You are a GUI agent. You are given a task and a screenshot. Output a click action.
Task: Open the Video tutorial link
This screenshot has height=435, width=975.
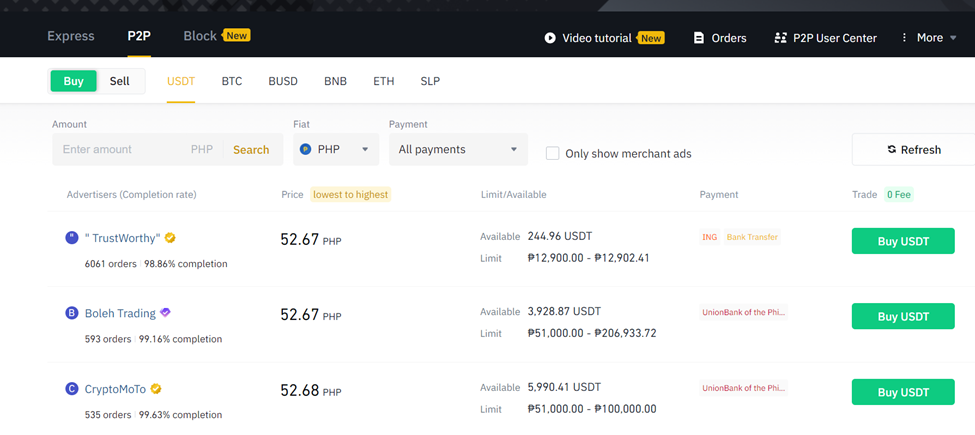point(597,38)
